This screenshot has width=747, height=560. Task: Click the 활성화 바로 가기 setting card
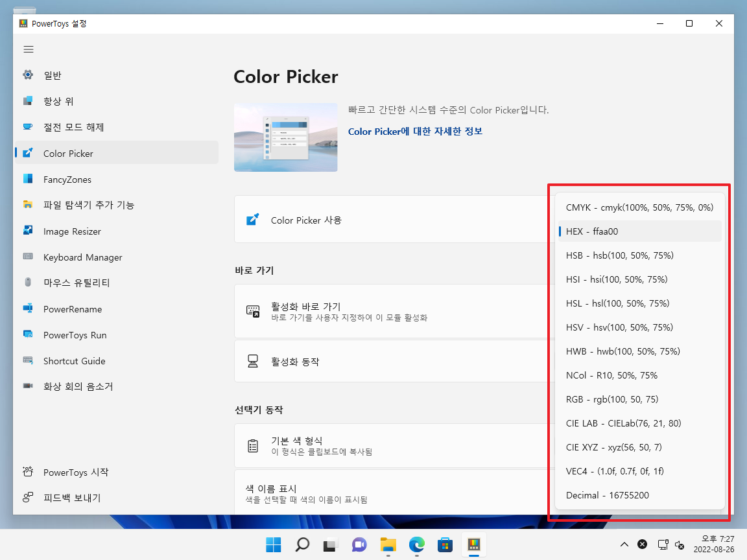coord(394,311)
